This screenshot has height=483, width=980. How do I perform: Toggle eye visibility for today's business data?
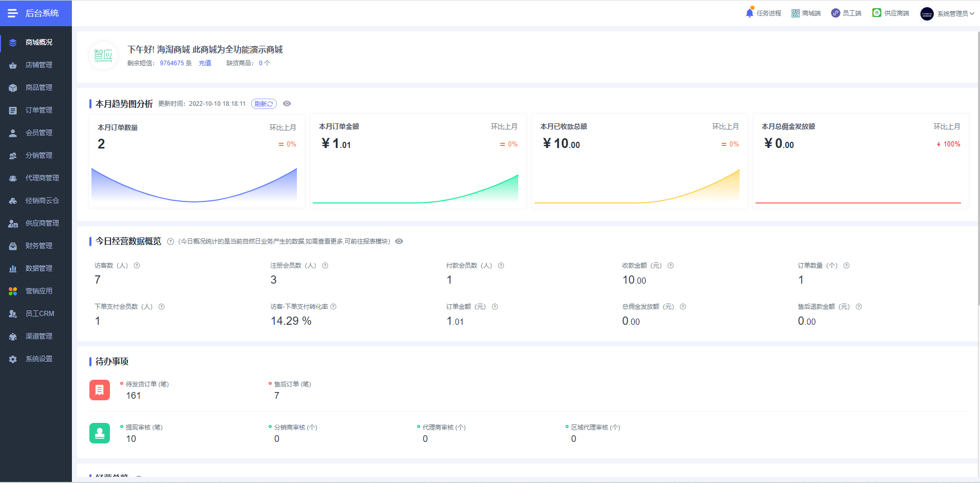(x=399, y=242)
